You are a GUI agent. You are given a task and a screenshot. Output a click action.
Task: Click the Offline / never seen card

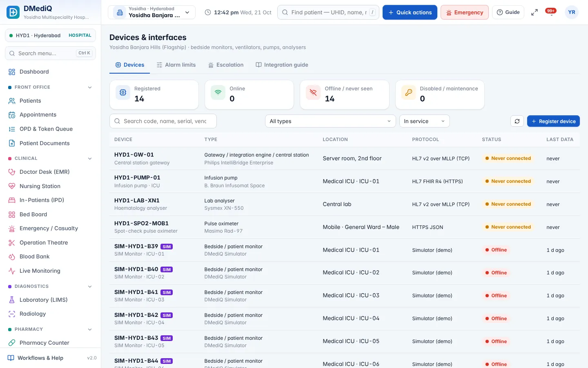click(345, 94)
